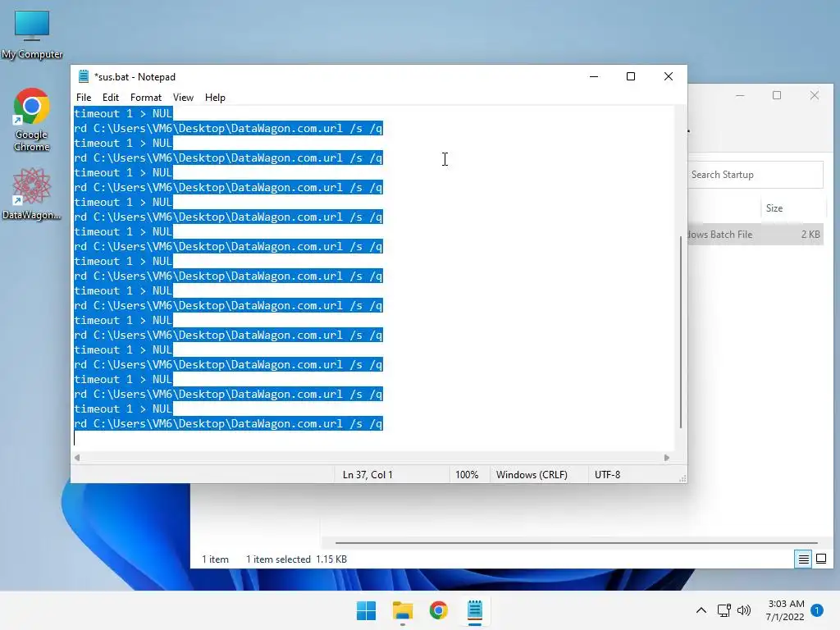Open the Format menu in Notepad
This screenshot has height=630, width=840.
pyautogui.click(x=146, y=98)
